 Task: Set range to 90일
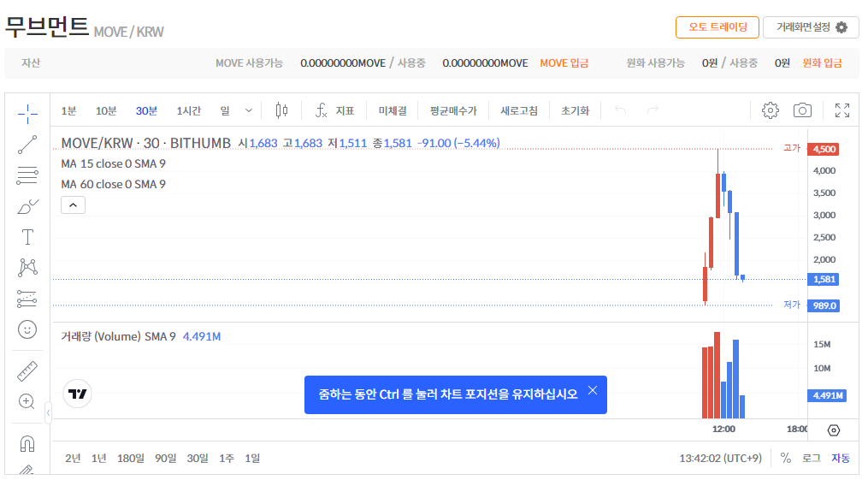tap(166, 458)
